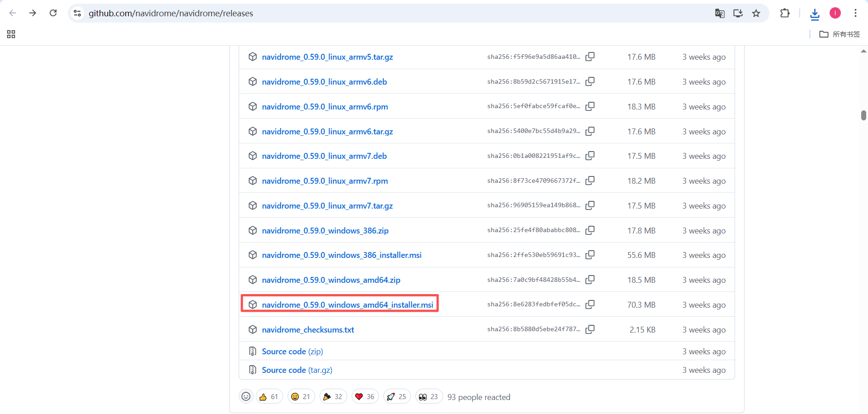Download navidrome_0.59.0_windows_amd64.zip
Image resolution: width=868 pixels, height=414 pixels.
[331, 280]
